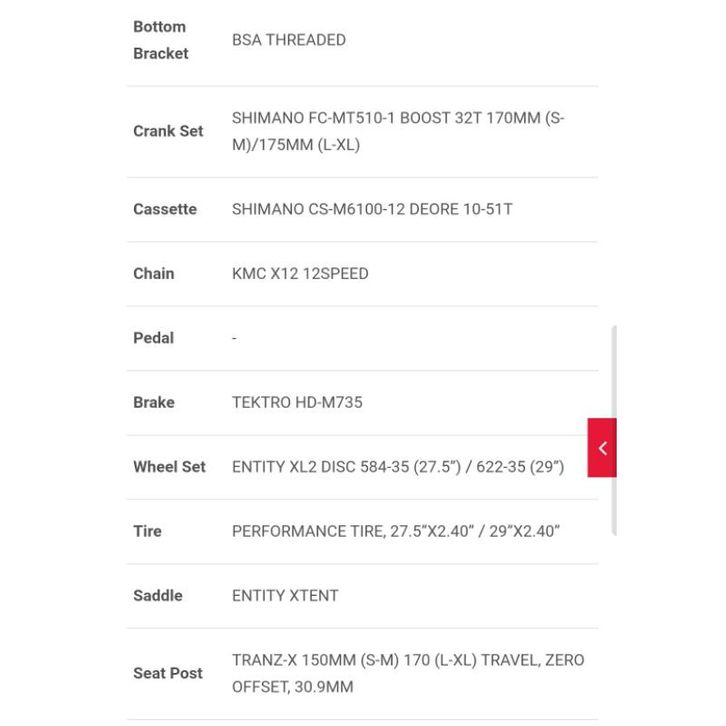Select the Wheel Set label
Screen dimensions: 726x726
click(x=169, y=466)
